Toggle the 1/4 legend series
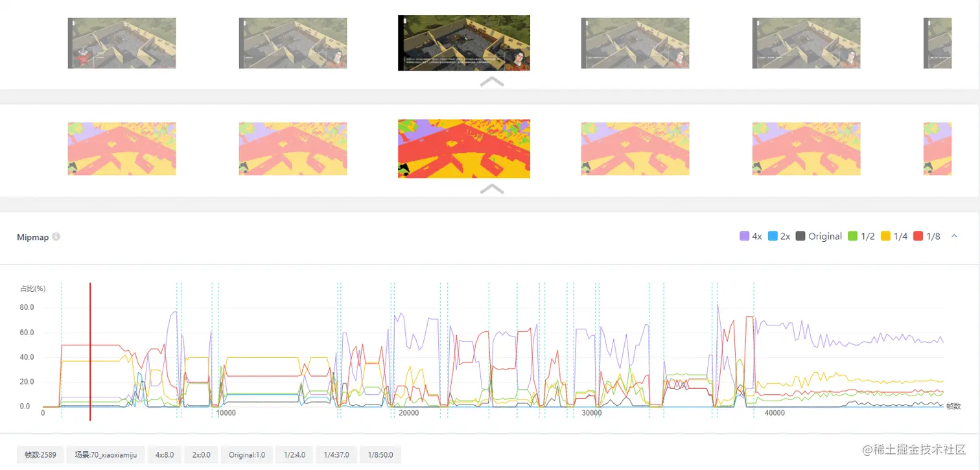 coord(894,237)
